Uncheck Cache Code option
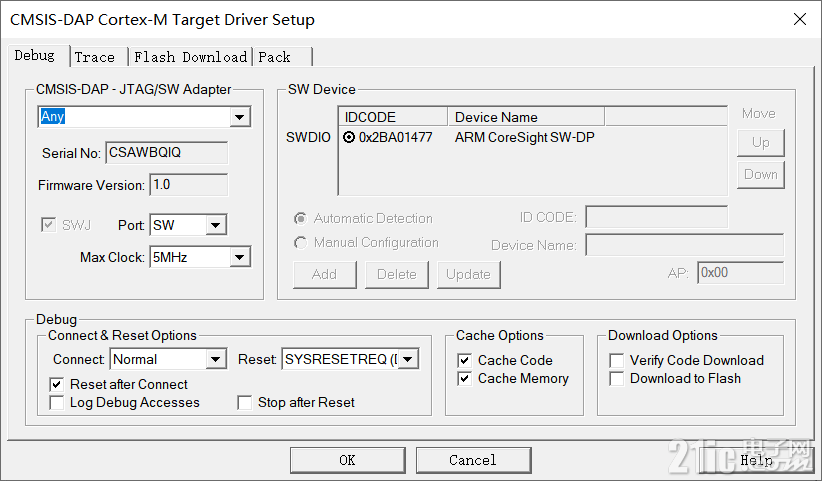 464,360
